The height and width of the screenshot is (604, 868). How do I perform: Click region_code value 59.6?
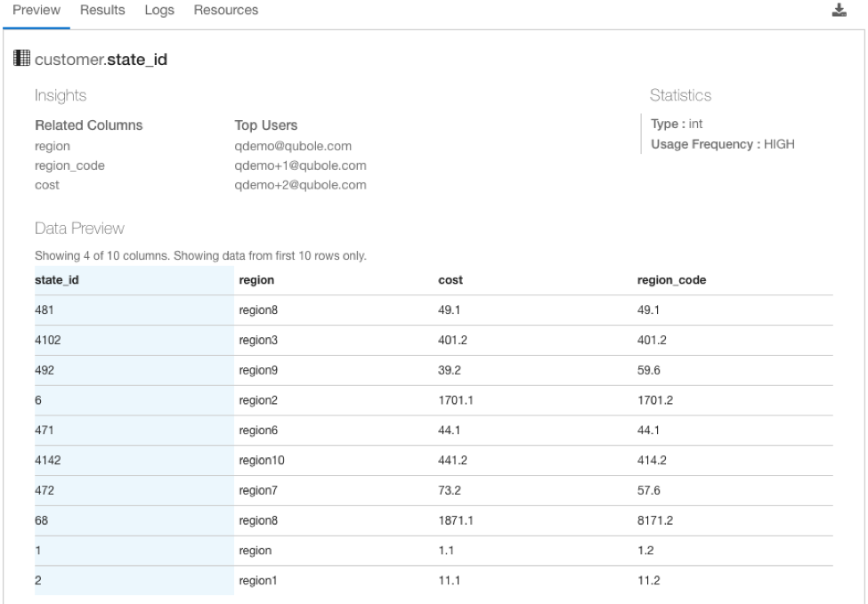tap(648, 370)
